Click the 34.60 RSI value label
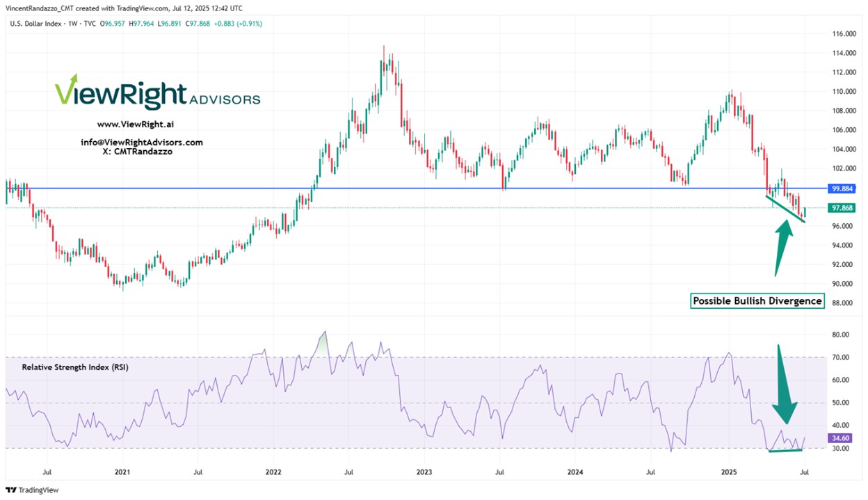The image size is (868, 500). (x=841, y=438)
